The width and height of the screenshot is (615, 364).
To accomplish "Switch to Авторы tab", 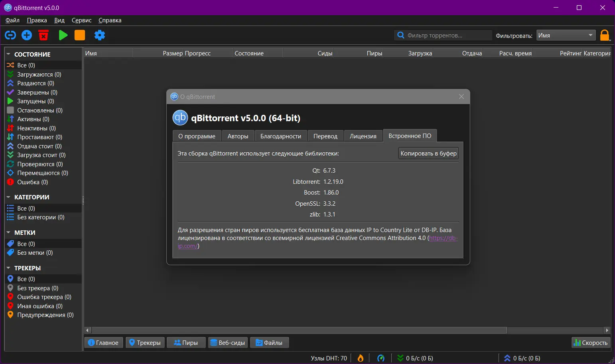I will 238,136.
